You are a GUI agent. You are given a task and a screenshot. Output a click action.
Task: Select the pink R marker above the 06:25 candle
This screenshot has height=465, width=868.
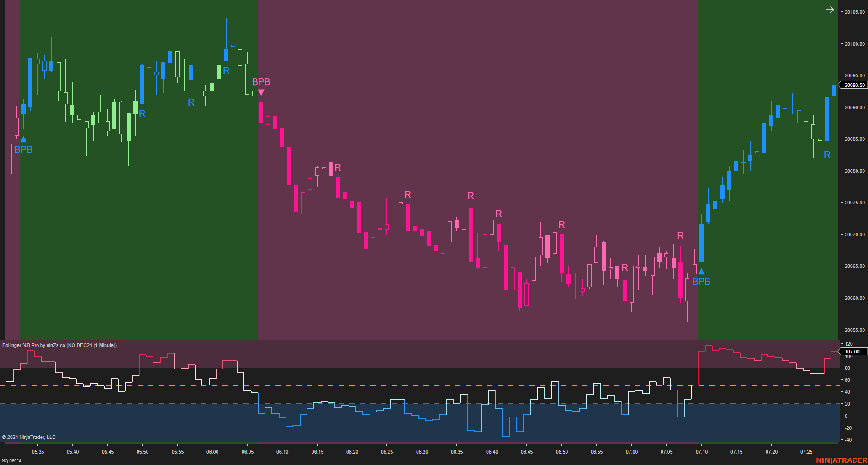click(407, 195)
